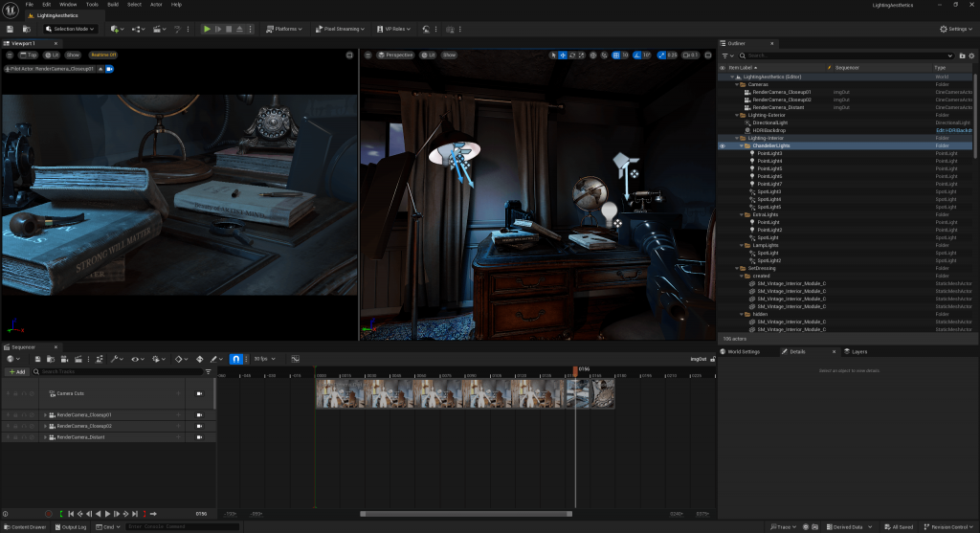This screenshot has height=533, width=980.
Task: Open the 30 fps frame rate dropdown
Action: (263, 359)
